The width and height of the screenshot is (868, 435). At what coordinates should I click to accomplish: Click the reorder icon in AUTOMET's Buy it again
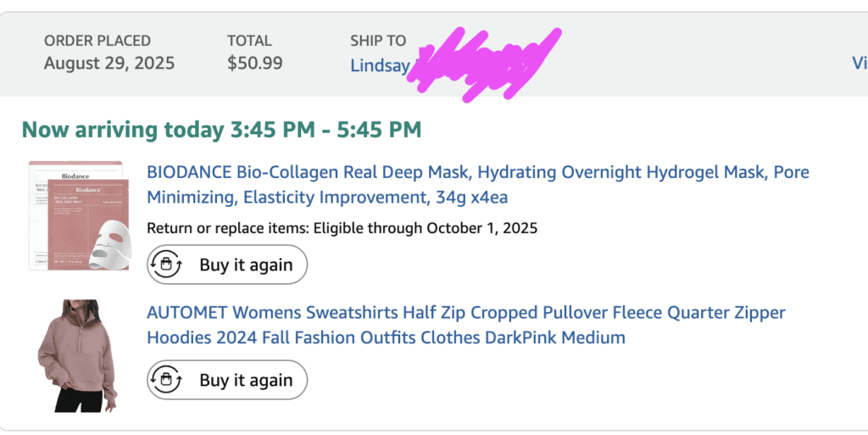point(166,380)
